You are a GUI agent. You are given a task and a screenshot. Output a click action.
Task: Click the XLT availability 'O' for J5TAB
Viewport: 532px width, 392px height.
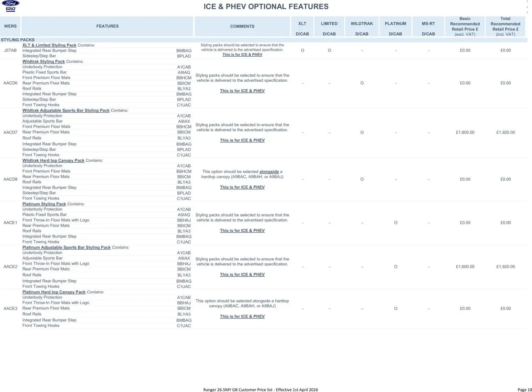coord(302,50)
